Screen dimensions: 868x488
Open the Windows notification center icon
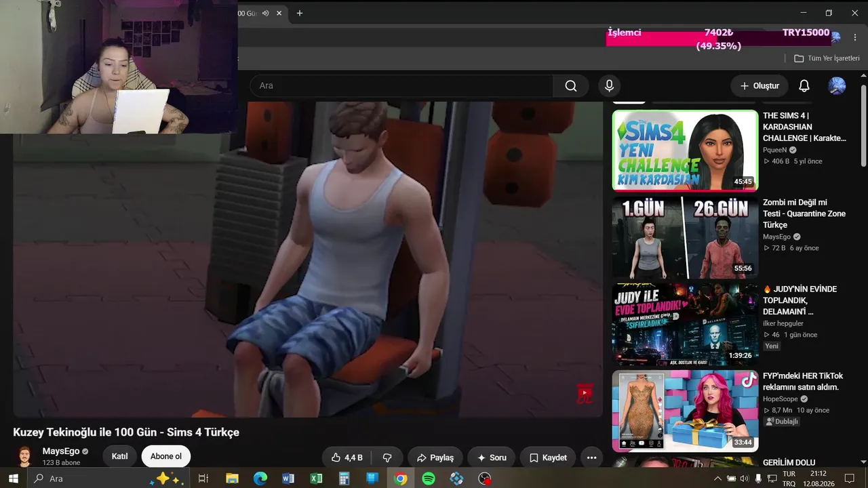click(850, 479)
